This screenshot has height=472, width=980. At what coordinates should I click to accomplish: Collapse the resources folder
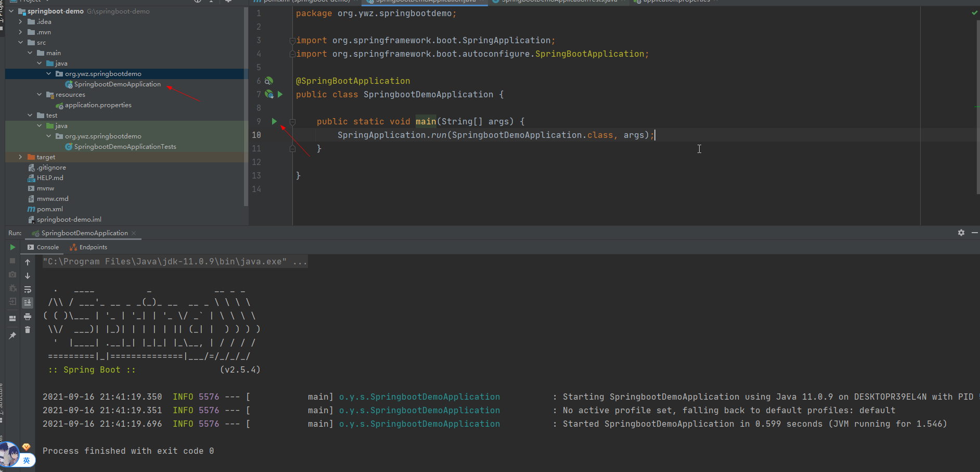click(x=39, y=94)
